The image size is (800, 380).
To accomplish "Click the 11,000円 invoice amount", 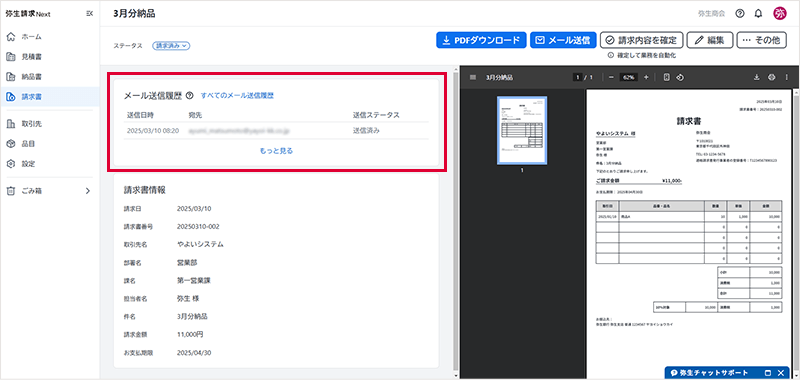I will [190, 335].
